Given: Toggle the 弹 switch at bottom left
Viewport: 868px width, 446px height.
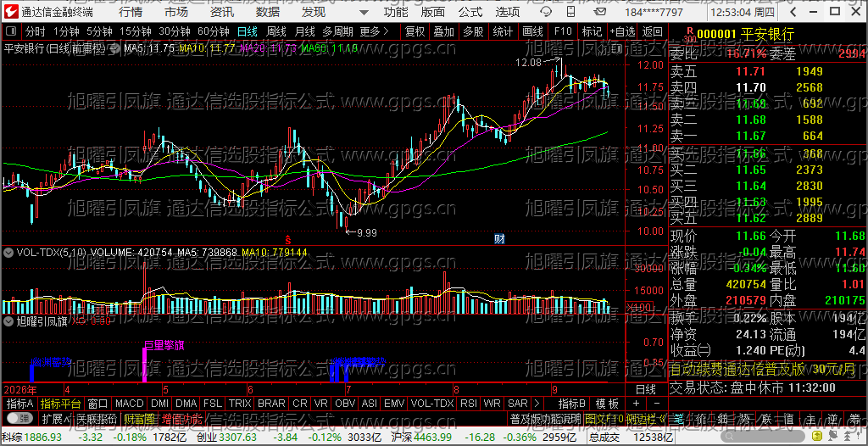Looking at the screenshot, I should [x=20, y=418].
